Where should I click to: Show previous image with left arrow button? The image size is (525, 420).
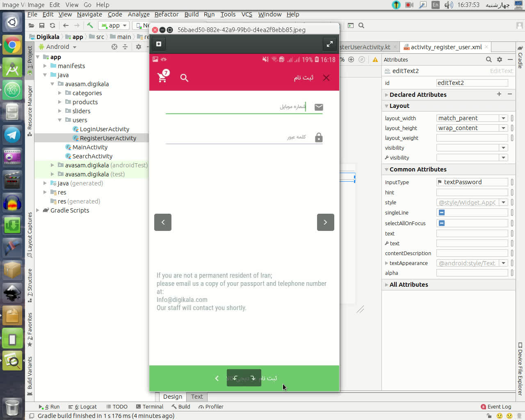pos(163,222)
